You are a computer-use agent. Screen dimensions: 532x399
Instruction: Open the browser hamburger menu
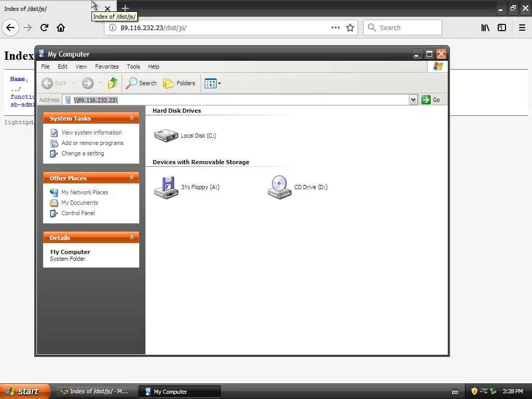click(522, 28)
